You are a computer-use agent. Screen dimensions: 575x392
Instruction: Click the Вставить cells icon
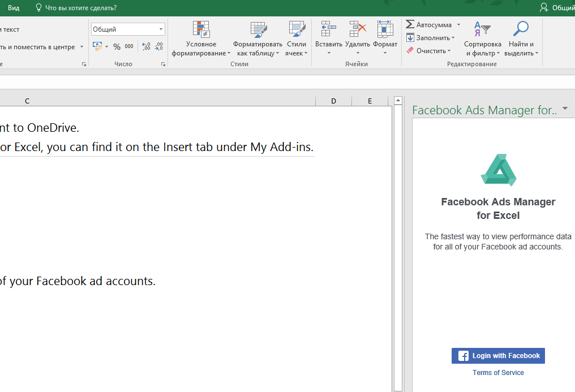click(329, 29)
